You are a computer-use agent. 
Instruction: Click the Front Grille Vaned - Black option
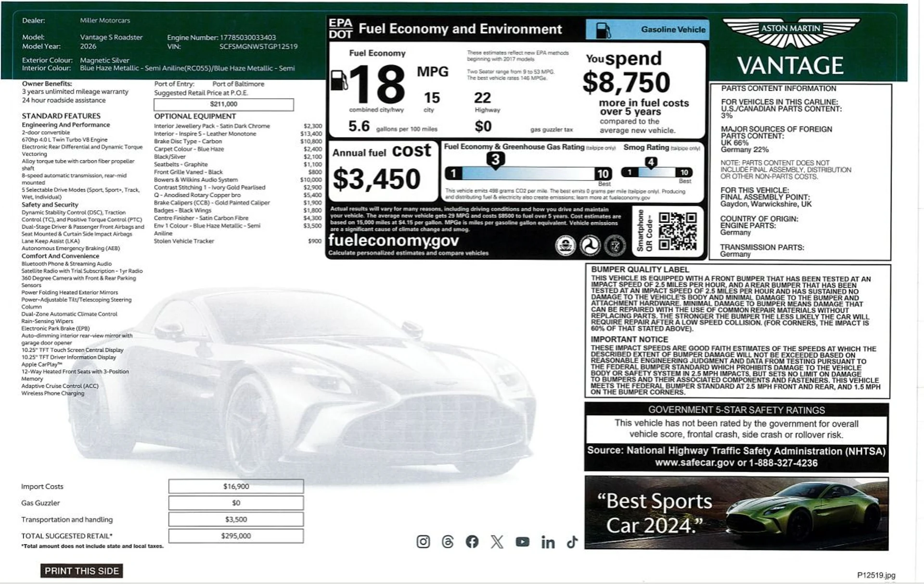pos(188,172)
